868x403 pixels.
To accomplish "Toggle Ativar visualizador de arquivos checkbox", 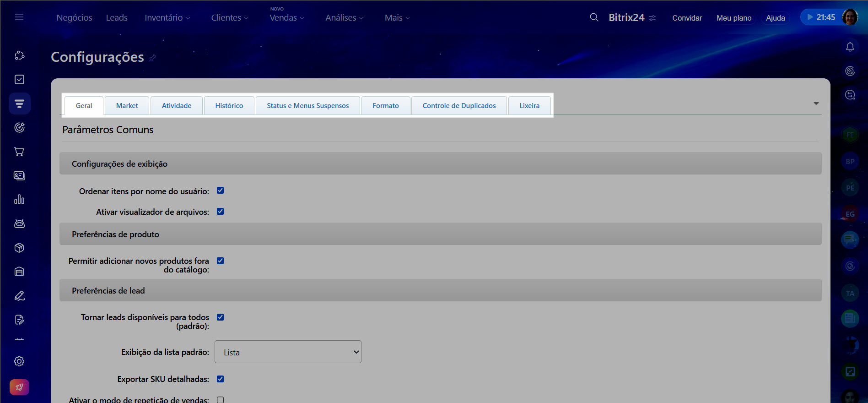I will 220,212.
